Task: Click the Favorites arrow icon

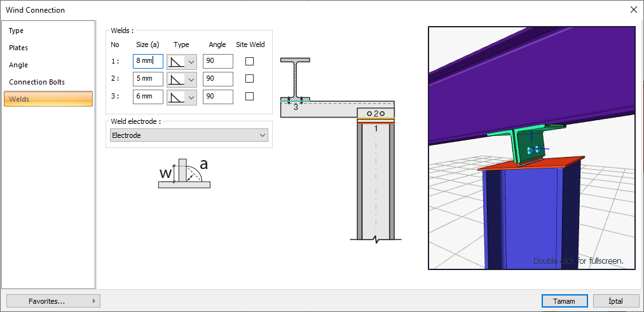Action: [94, 301]
